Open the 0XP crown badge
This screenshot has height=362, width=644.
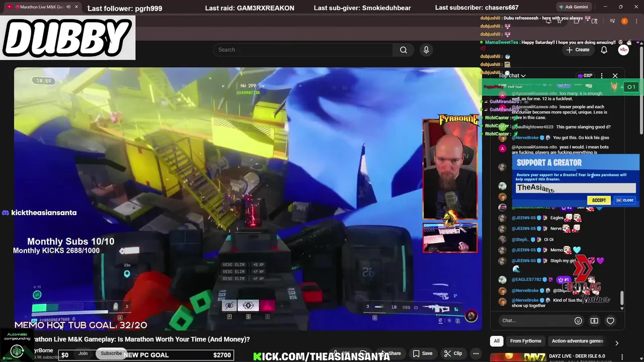585,75
